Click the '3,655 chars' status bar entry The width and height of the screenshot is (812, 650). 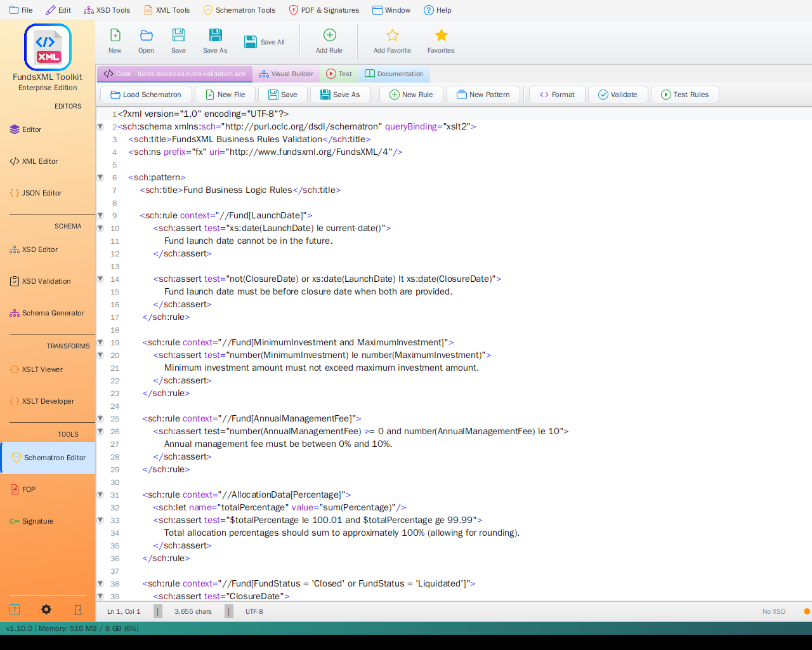point(193,611)
